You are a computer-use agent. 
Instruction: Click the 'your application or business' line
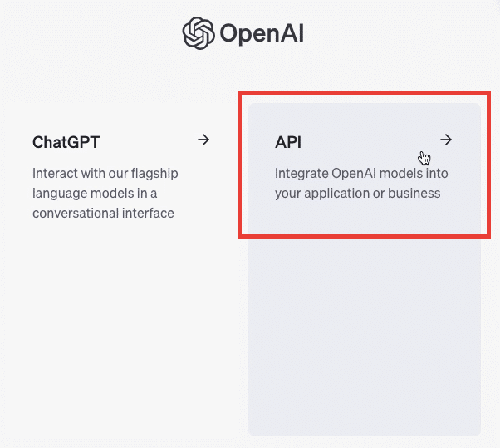tap(357, 194)
